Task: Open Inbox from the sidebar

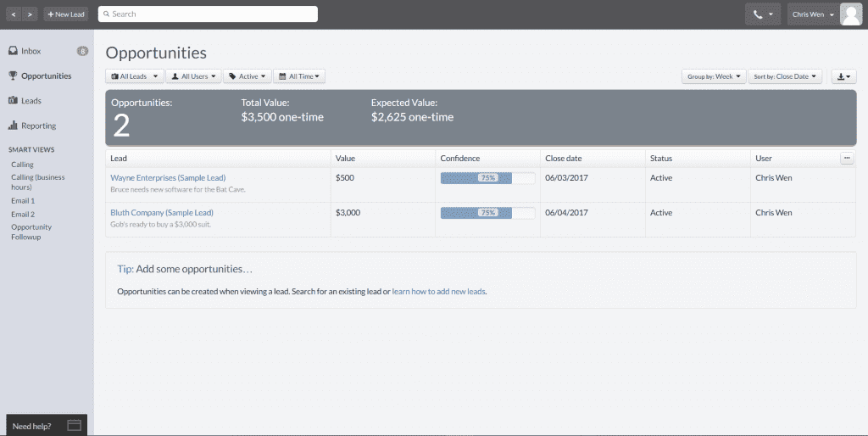Action: [x=31, y=51]
